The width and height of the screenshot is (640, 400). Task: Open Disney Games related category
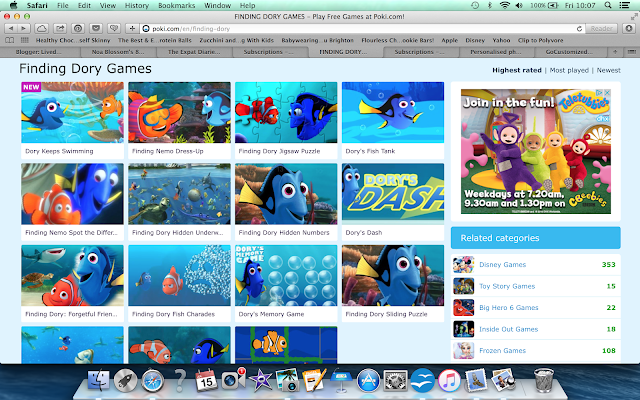(536, 264)
